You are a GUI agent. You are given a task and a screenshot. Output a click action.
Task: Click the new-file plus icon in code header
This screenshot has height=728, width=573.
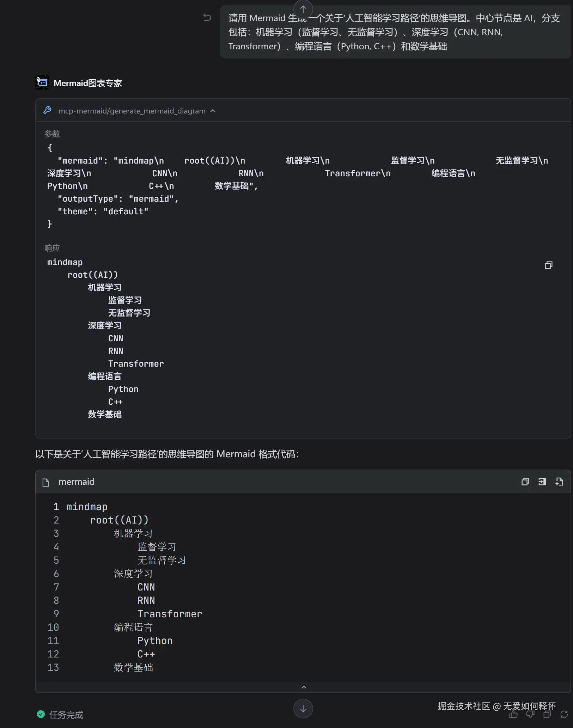(559, 482)
